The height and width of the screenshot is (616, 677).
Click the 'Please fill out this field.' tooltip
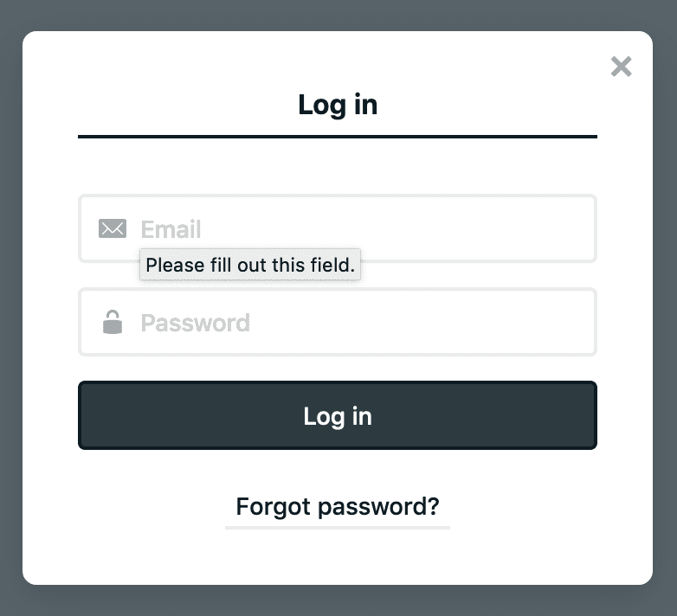[x=250, y=265]
